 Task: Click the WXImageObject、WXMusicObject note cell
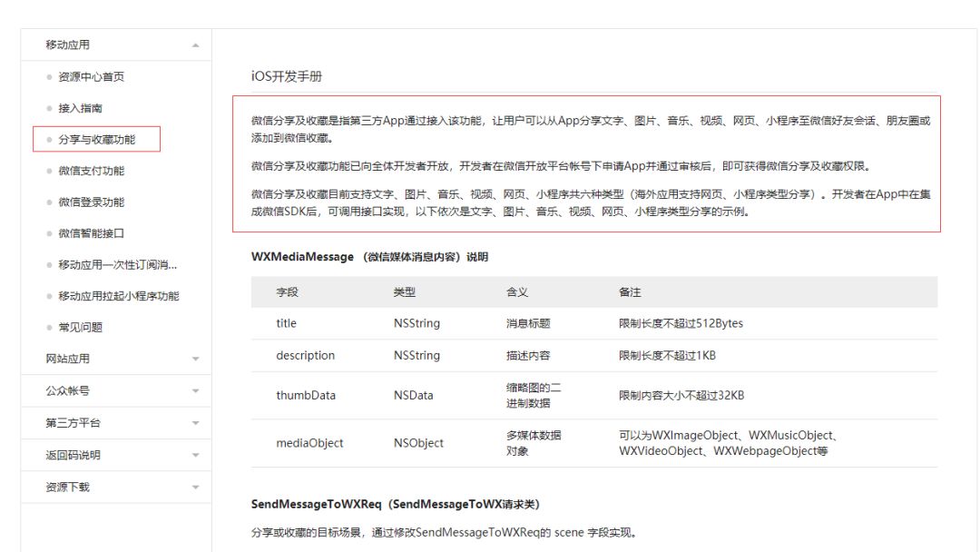pos(729,443)
